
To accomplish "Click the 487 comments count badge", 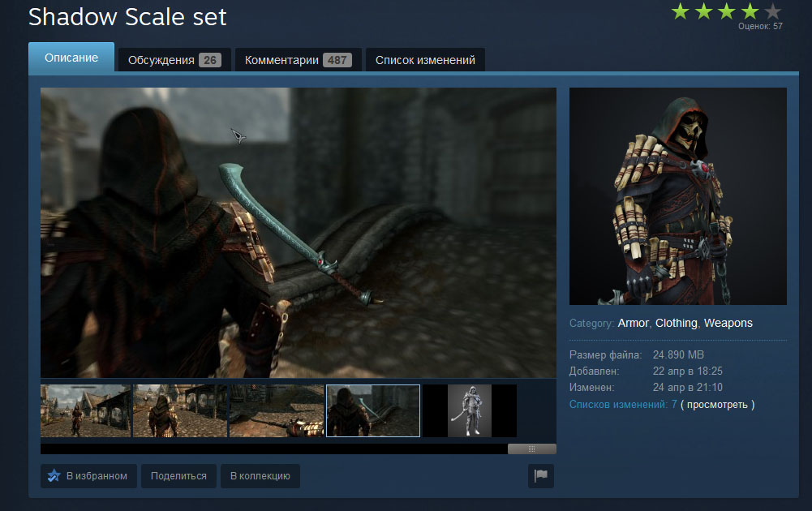I will pos(337,60).
